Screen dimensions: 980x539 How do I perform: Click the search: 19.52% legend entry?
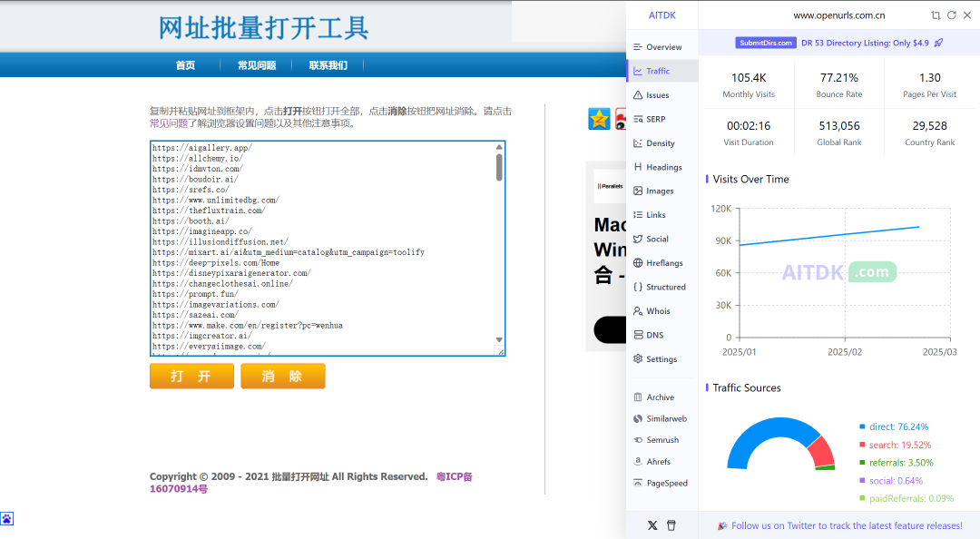click(x=896, y=445)
